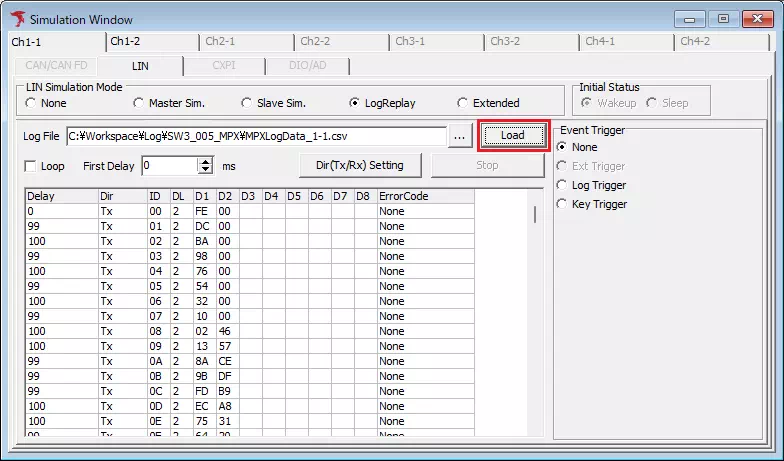This screenshot has width=784, height=461.
Task: Select Log Trigger as the event trigger
Action: click(x=562, y=185)
